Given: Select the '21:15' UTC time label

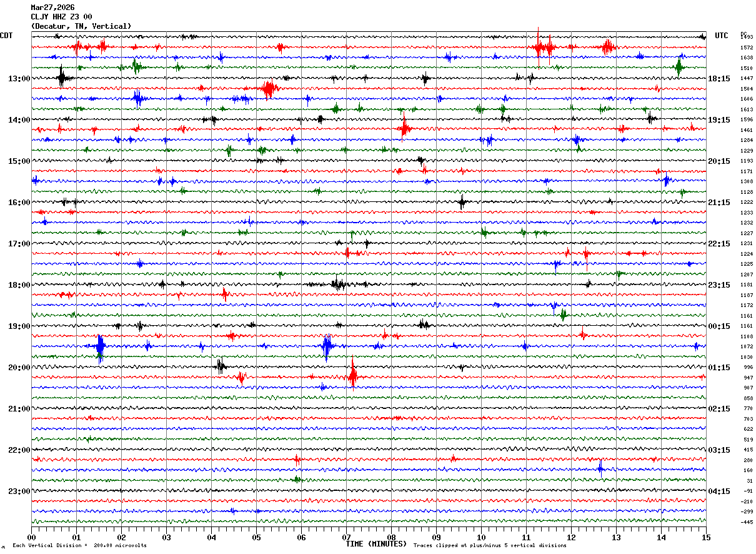Looking at the screenshot, I should coord(719,203).
